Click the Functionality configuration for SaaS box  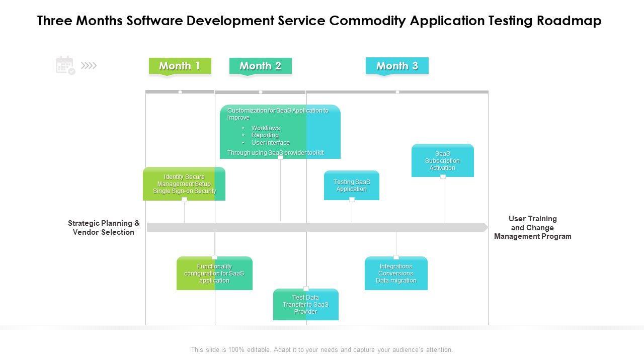click(x=214, y=274)
